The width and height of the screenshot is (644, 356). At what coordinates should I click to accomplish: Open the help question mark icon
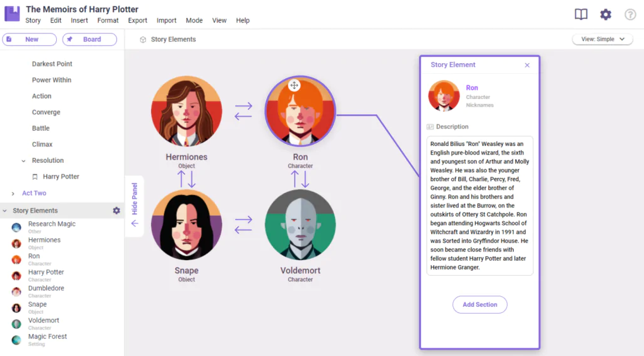pos(630,15)
